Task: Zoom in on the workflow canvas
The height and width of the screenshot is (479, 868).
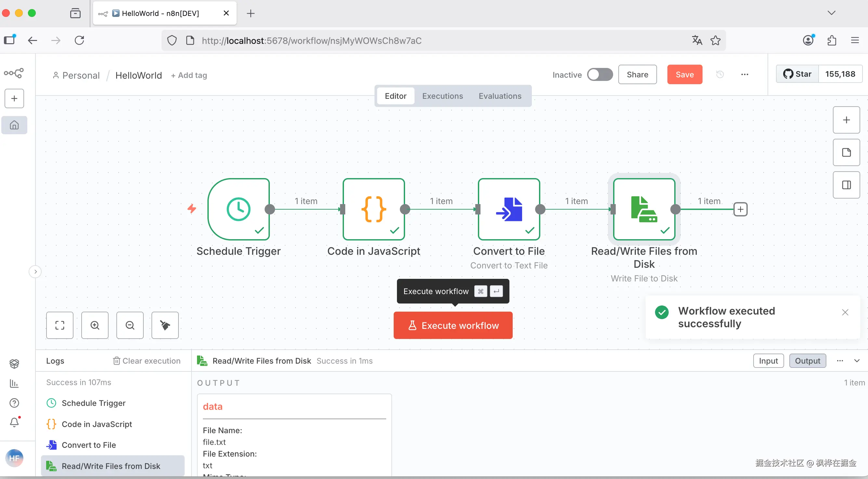Action: [95, 325]
